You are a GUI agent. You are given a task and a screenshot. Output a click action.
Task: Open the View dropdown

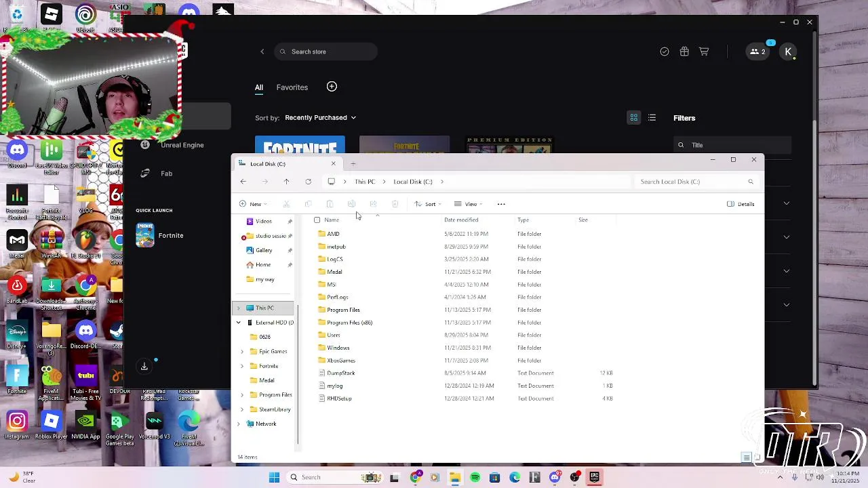tap(469, 204)
